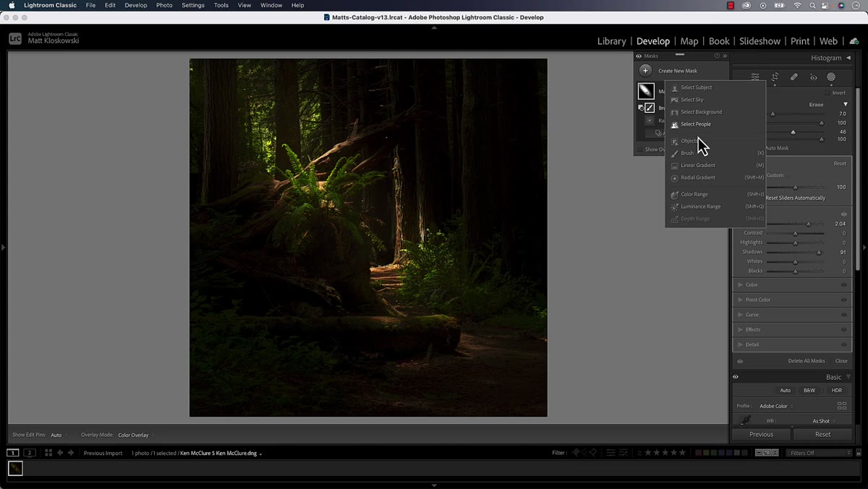Choose Radial Gradient in mask menu
The height and width of the screenshot is (489, 868).
[715, 178]
